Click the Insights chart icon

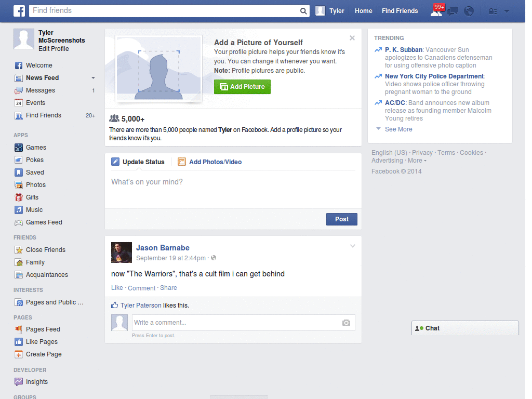click(19, 382)
